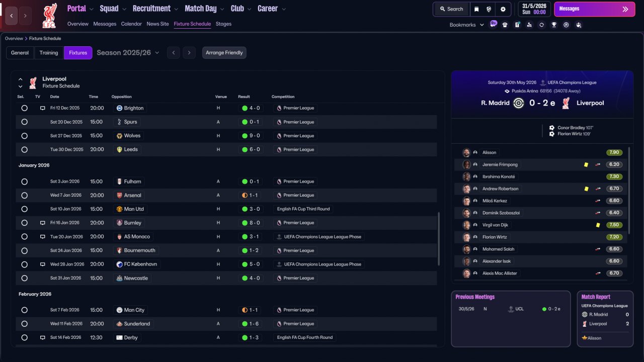This screenshot has height=362, width=644.
Task: Open the News Site sub-tab
Action: click(x=157, y=24)
